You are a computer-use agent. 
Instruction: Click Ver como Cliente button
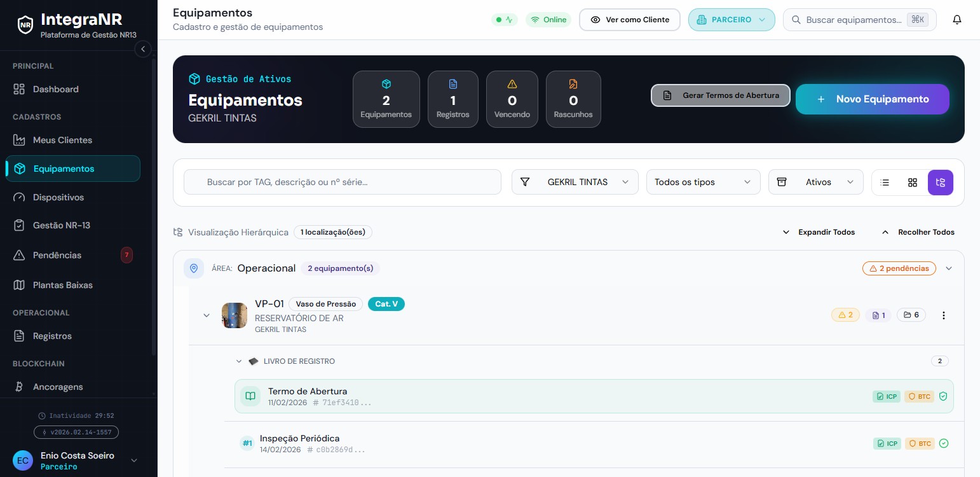629,20
